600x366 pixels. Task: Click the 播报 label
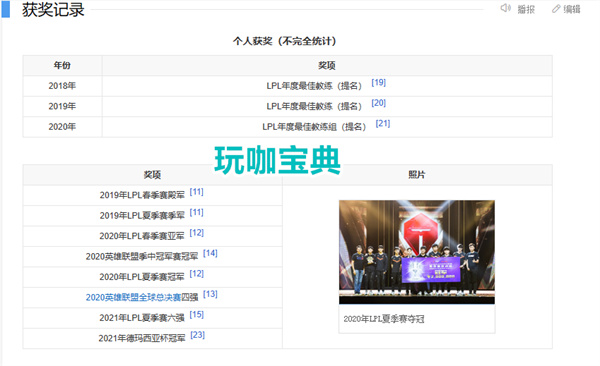[x=526, y=9]
